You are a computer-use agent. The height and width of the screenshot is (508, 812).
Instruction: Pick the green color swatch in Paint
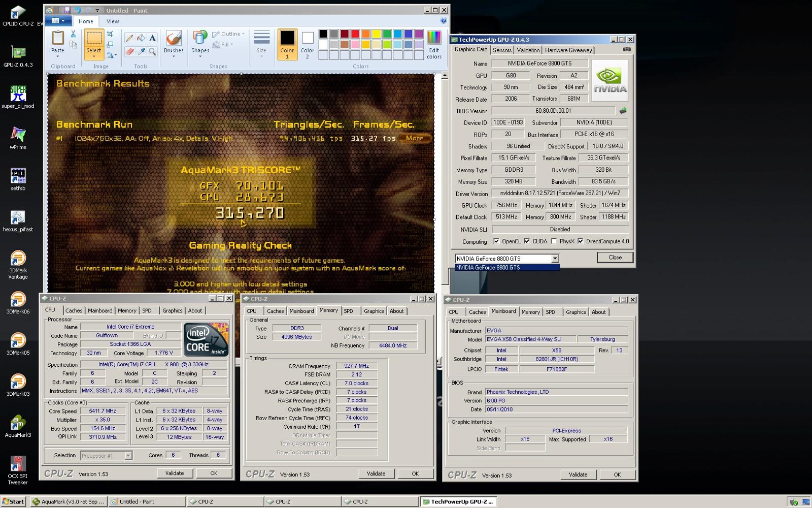point(387,34)
